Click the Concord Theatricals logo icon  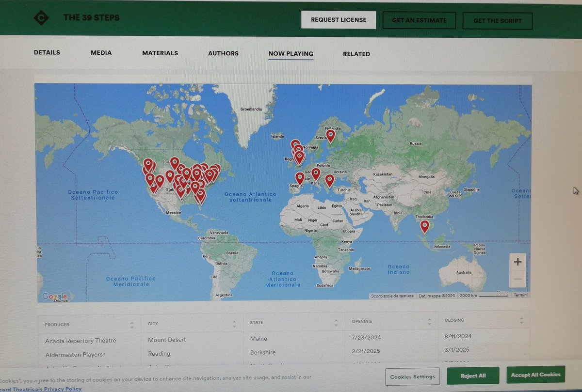[41, 18]
